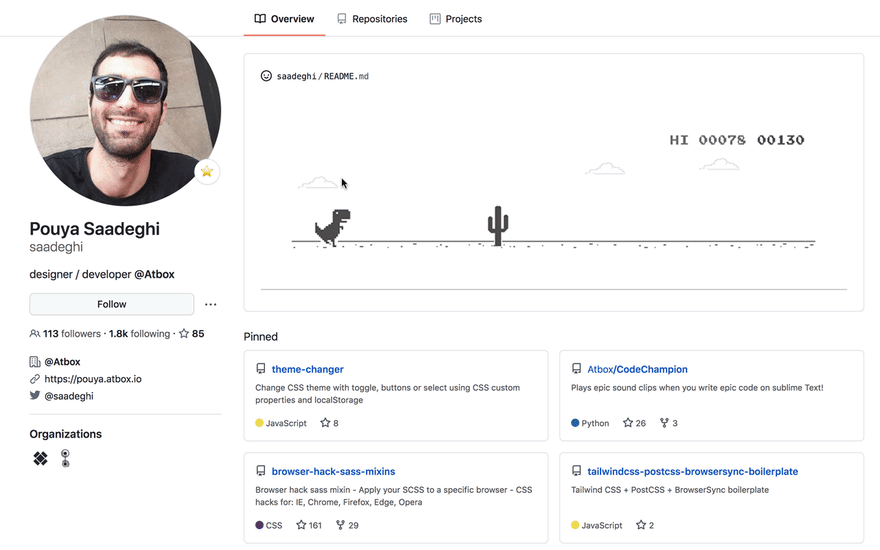Viewport: 880px width, 550px height.
Task: View the 1.8k following list
Action: coord(139,333)
